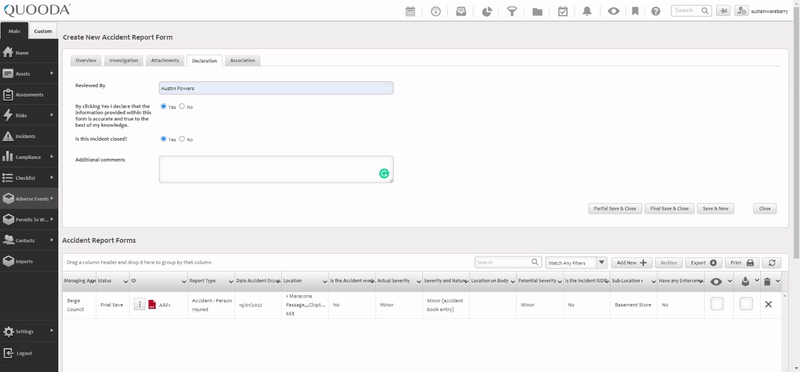Click the Reviewed By field
The height and width of the screenshot is (372, 800).
click(x=276, y=88)
